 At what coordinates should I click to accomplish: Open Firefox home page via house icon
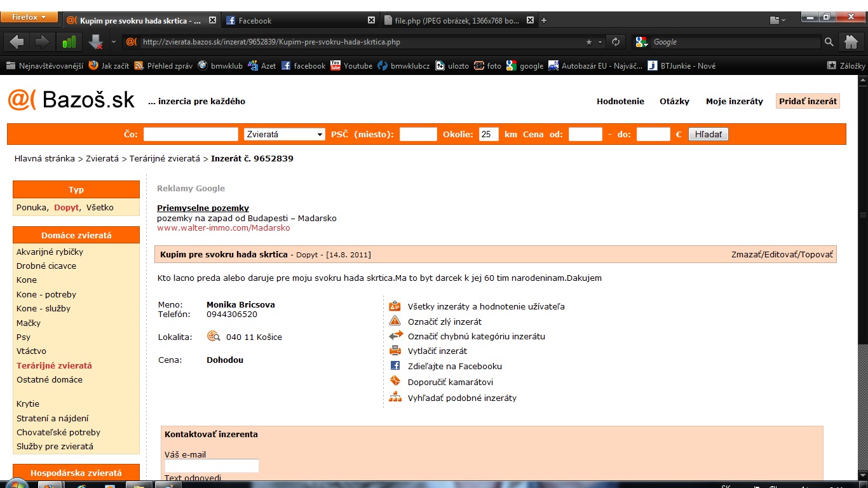pyautogui.click(x=851, y=42)
